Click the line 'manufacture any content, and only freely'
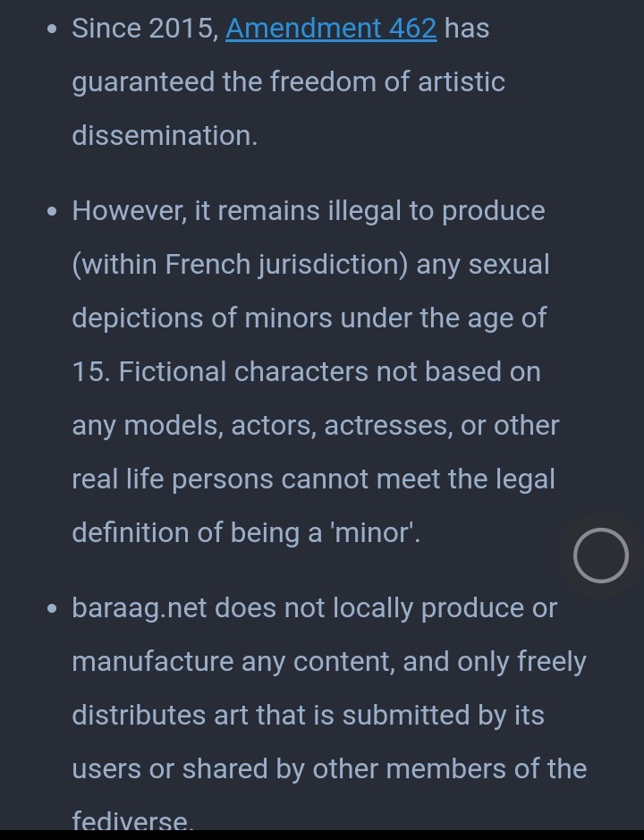The height and width of the screenshot is (840, 644). click(329, 662)
